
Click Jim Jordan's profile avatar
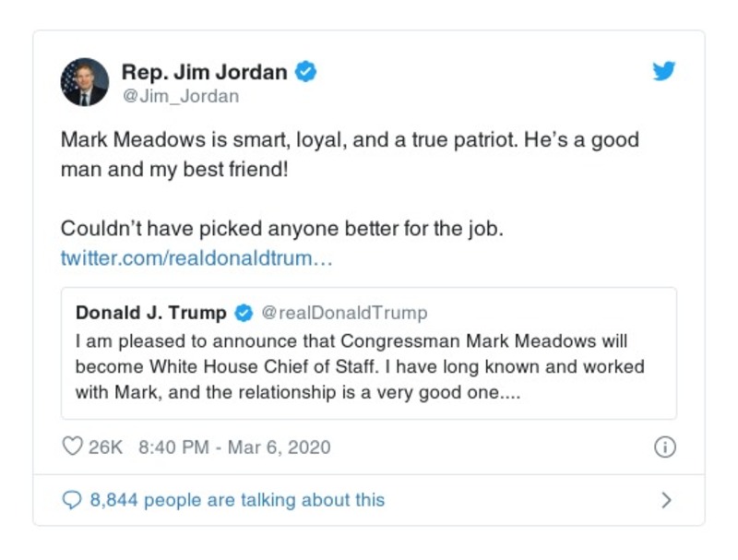[85, 83]
